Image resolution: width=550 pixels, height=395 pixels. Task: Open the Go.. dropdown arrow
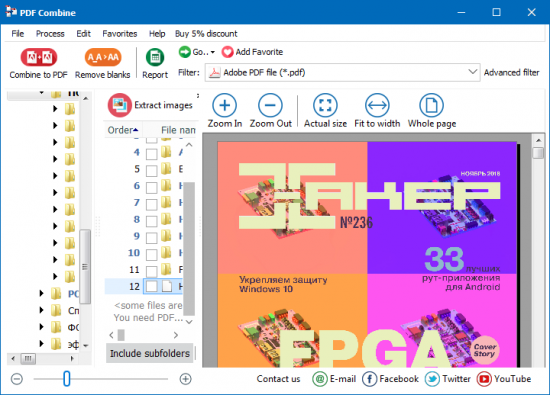pos(213,52)
